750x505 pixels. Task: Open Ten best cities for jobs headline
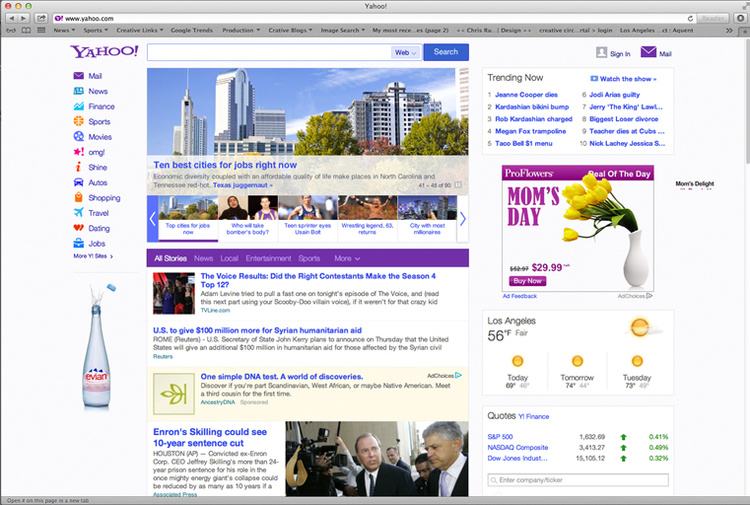coord(225,165)
